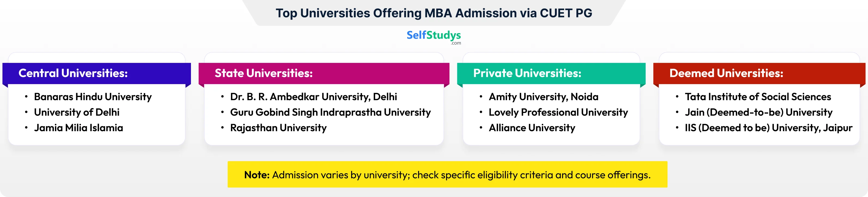Click Alliance University entry
This screenshot has width=868, height=197.
pyautogui.click(x=532, y=128)
